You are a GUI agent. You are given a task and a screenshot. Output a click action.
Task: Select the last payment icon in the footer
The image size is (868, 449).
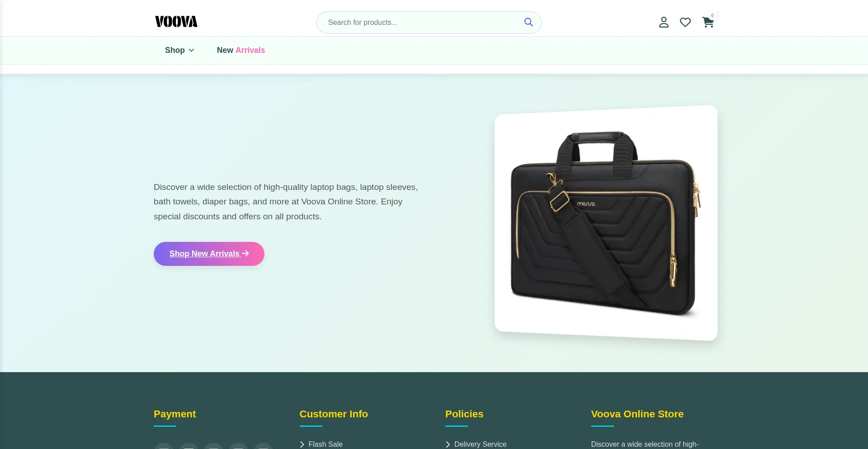264,446
